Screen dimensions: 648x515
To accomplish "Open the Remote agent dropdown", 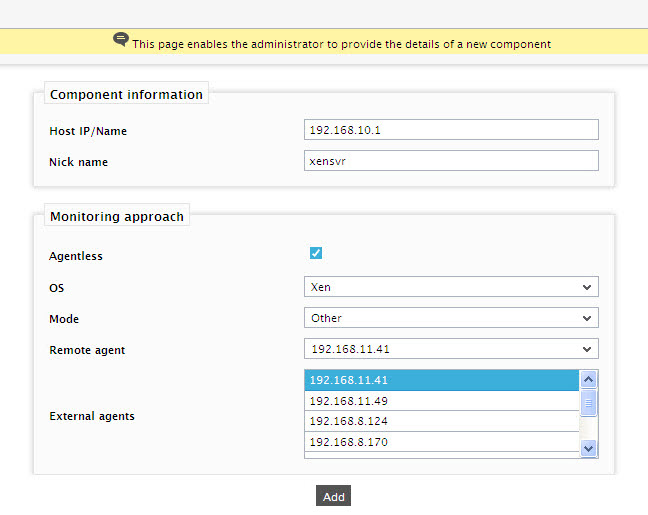I will point(451,349).
